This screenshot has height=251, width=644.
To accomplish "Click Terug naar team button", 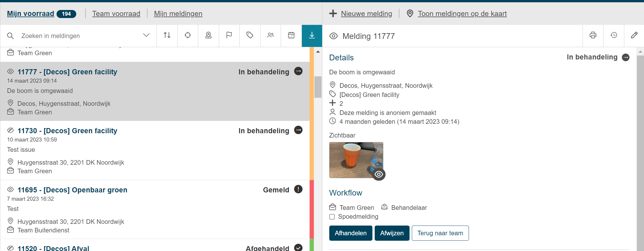I will point(440,233).
